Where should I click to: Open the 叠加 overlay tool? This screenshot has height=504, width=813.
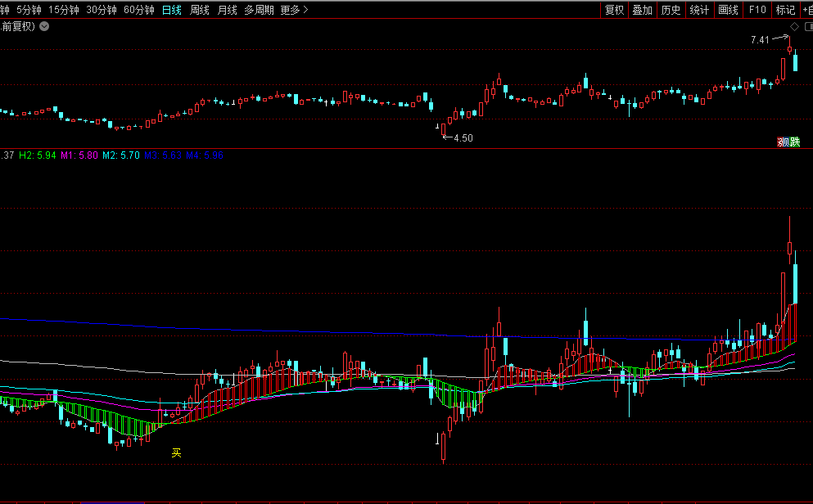pos(642,10)
